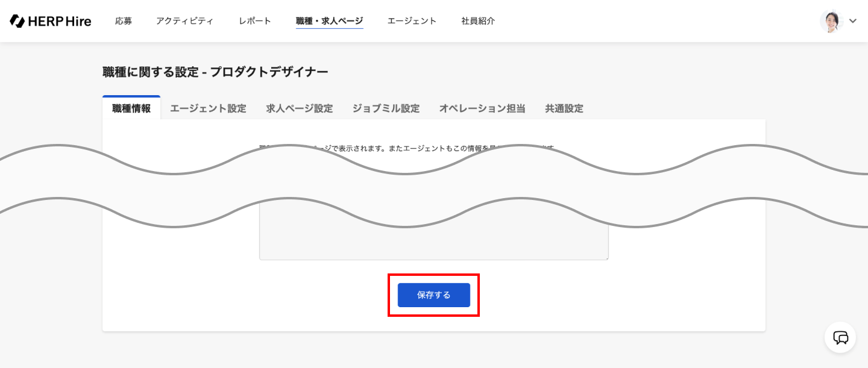Expand the account menu chevron
Viewport: 868px width, 368px height.
[853, 21]
